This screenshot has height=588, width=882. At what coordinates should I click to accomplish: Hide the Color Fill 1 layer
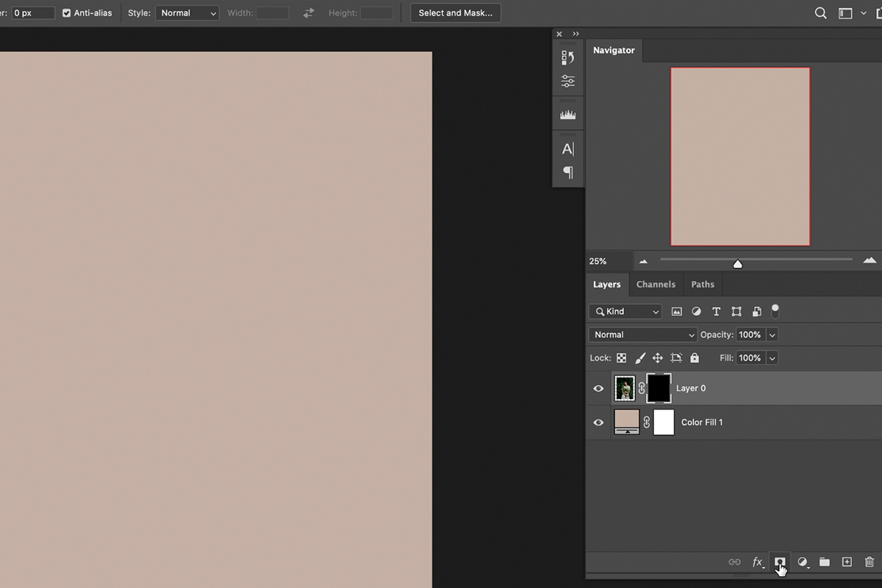[598, 422]
